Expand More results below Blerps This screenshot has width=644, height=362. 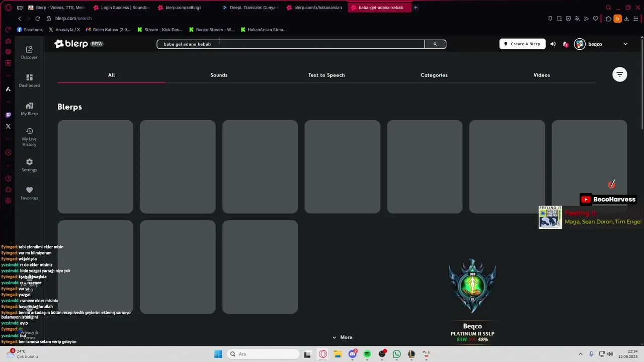[342, 337]
